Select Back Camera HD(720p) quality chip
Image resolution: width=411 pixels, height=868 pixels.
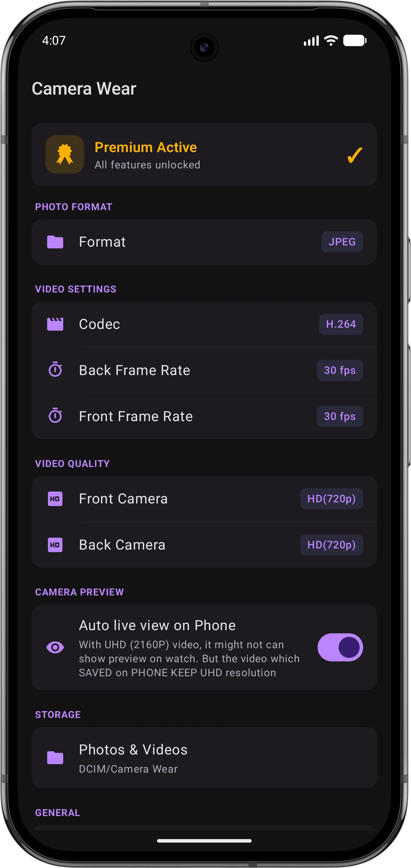tap(332, 545)
